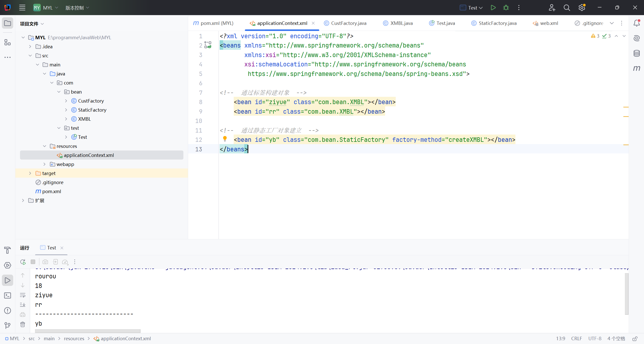This screenshot has width=644, height=344.
Task: Click the Rerun Test icon
Action: 23,262
